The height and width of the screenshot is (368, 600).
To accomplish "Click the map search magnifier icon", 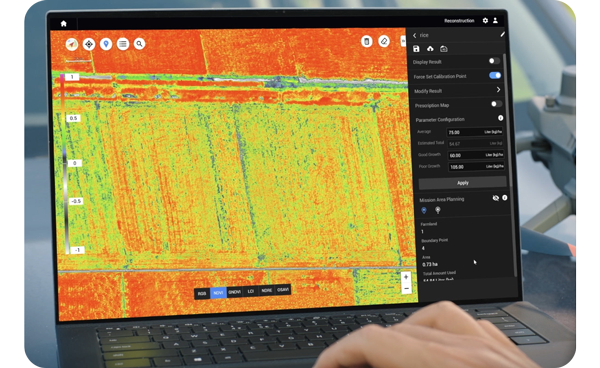I will pyautogui.click(x=140, y=44).
